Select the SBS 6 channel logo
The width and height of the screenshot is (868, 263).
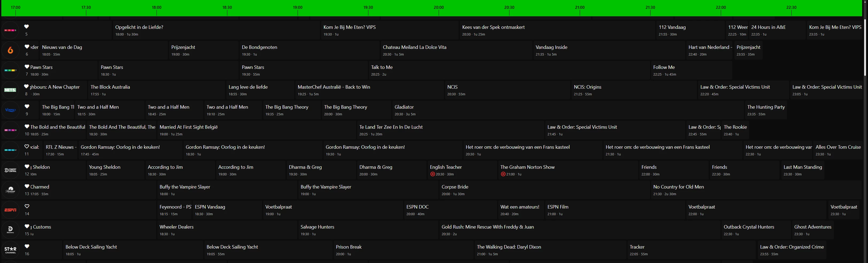point(10,50)
